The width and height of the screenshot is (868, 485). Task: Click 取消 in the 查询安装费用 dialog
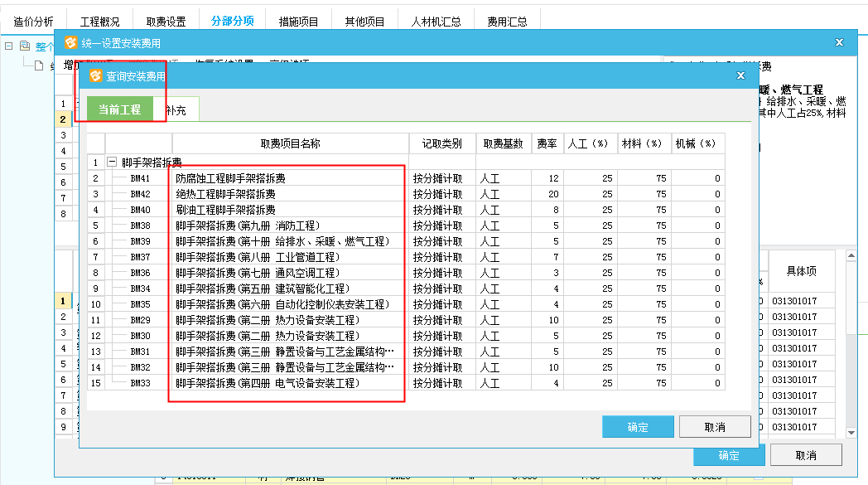click(715, 427)
